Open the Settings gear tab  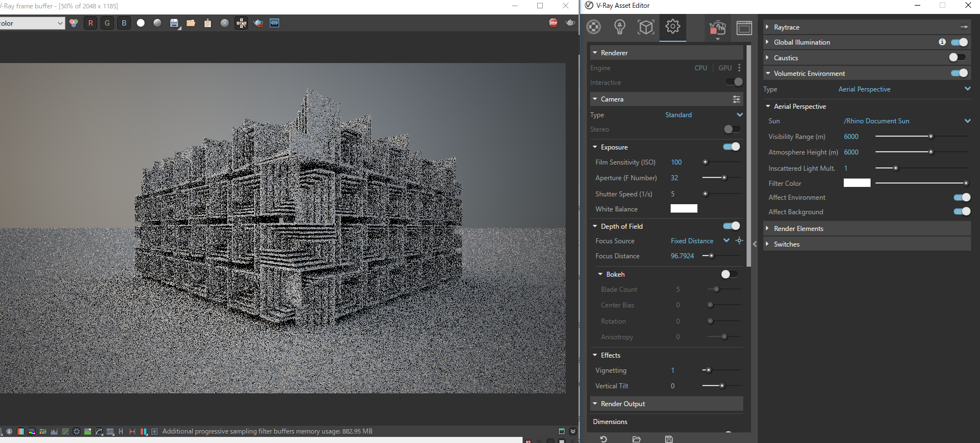pos(673,27)
